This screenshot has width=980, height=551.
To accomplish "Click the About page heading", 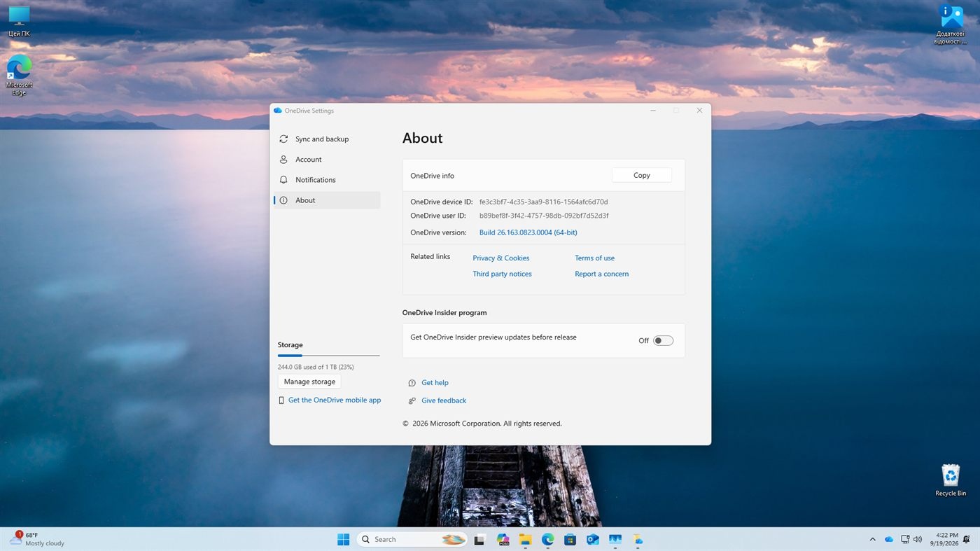I will point(422,139).
